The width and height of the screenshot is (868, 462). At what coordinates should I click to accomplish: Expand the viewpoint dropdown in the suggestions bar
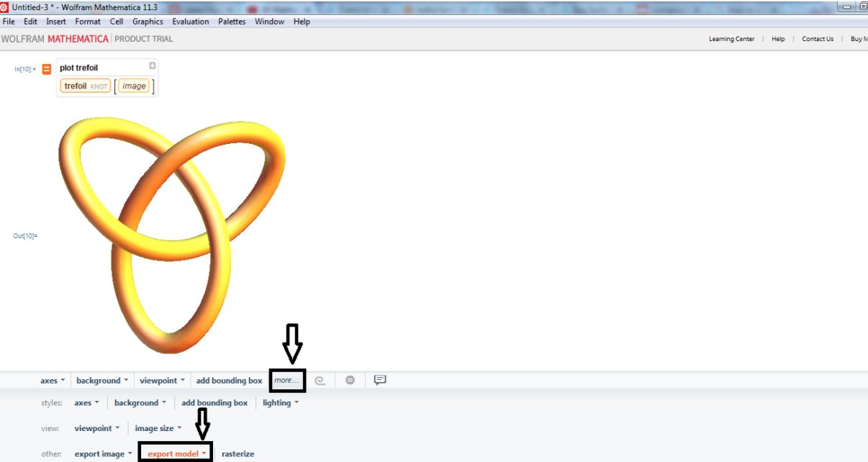tap(161, 380)
